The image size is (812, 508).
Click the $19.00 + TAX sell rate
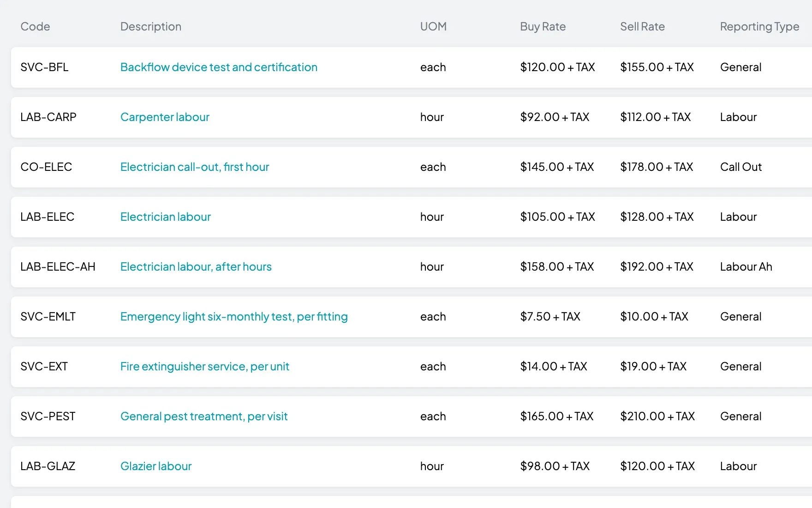tap(653, 367)
